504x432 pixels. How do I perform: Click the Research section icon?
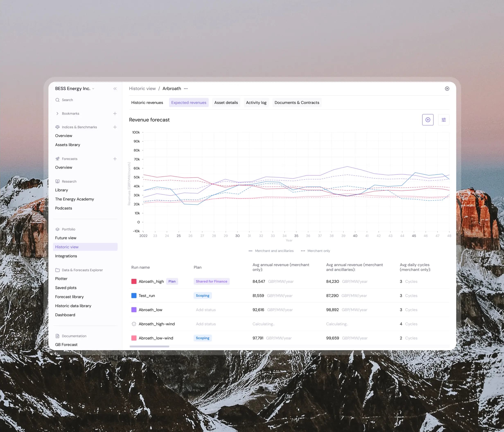coord(57,181)
